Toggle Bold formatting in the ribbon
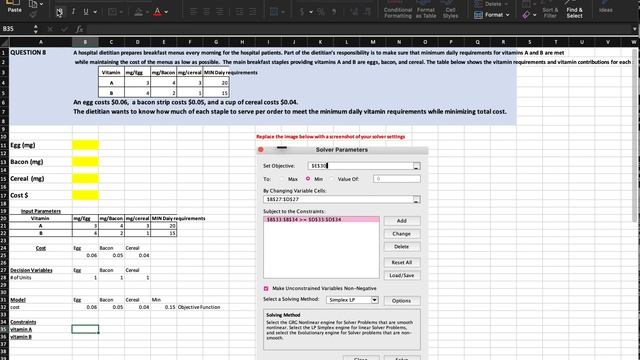Image resolution: width=640 pixels, height=360 pixels. (x=60, y=12)
